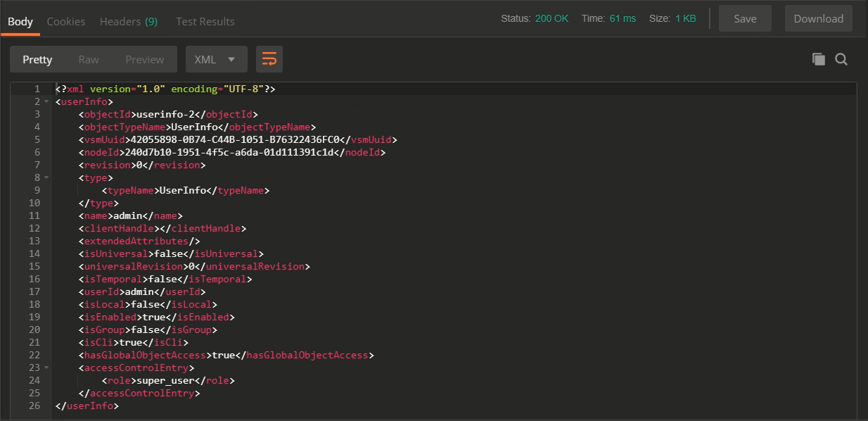Screen dimensions: 868x421
Task: Switch to Pretty view mode
Action: tap(37, 60)
